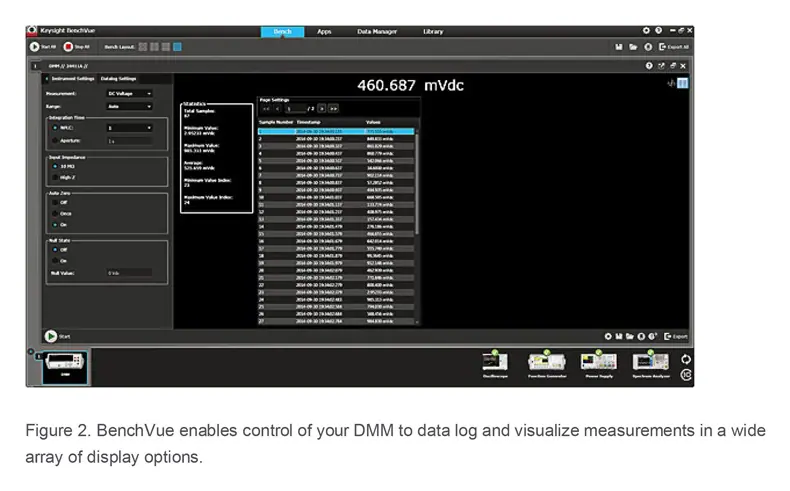
Task: Select the 10 MΩ input impedance radio
Action: point(55,166)
